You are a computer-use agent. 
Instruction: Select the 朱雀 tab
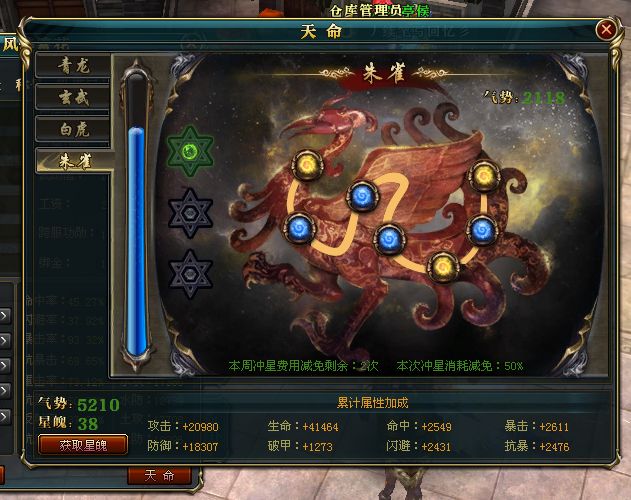pyautogui.click(x=74, y=161)
